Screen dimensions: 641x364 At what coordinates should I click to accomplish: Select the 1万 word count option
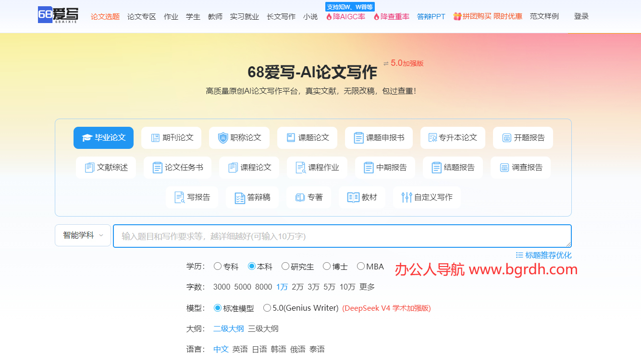(282, 287)
